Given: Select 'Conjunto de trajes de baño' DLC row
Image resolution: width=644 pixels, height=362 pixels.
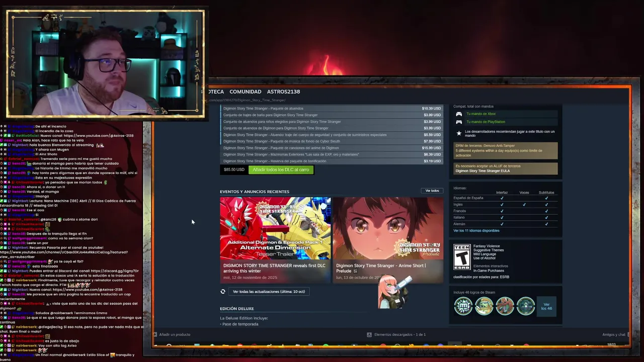Looking at the screenshot, I should pyautogui.click(x=332, y=115).
